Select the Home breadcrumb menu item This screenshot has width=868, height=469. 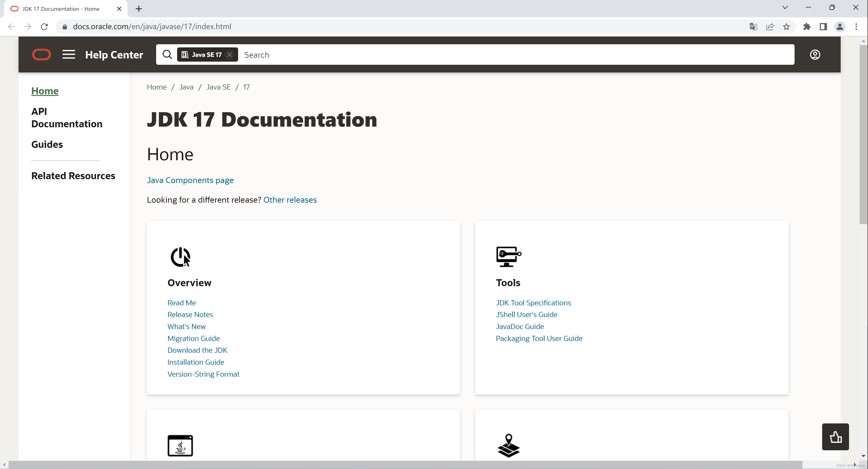(157, 87)
